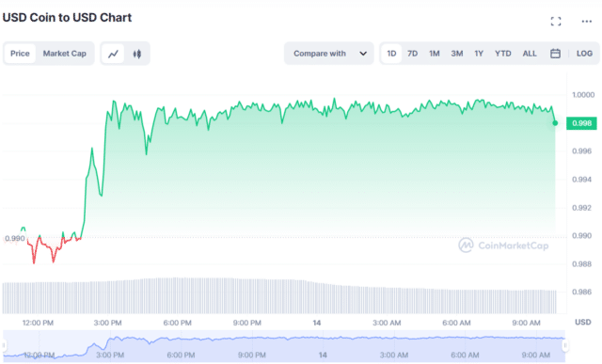
Task: Select the Market Cap tab
Action: click(65, 54)
